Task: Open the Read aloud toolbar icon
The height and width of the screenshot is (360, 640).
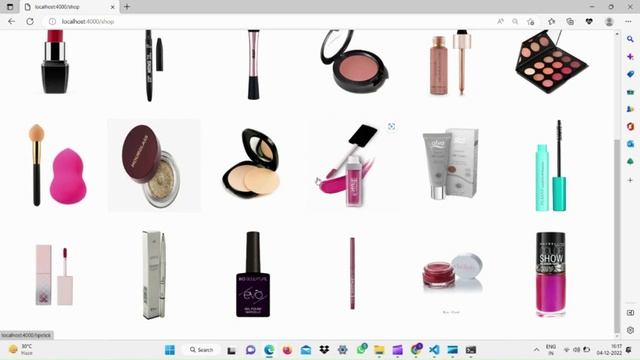Action: point(500,21)
